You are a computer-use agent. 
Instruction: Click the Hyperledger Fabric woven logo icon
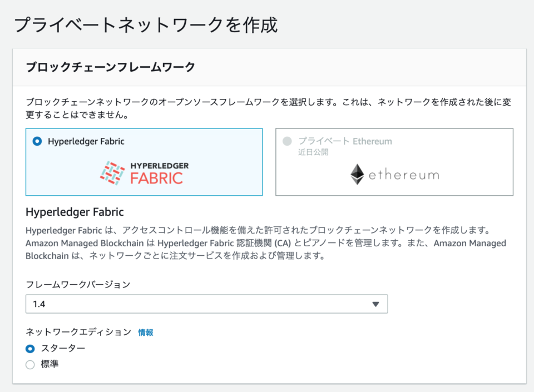coord(112,173)
